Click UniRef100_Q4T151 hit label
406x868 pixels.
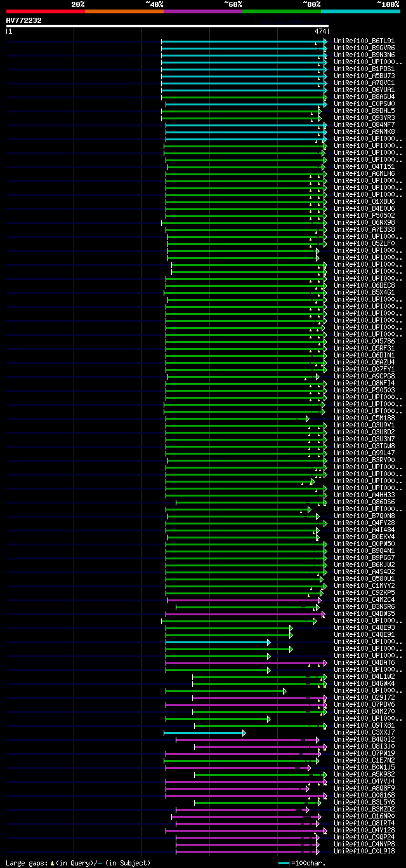[x=365, y=166]
